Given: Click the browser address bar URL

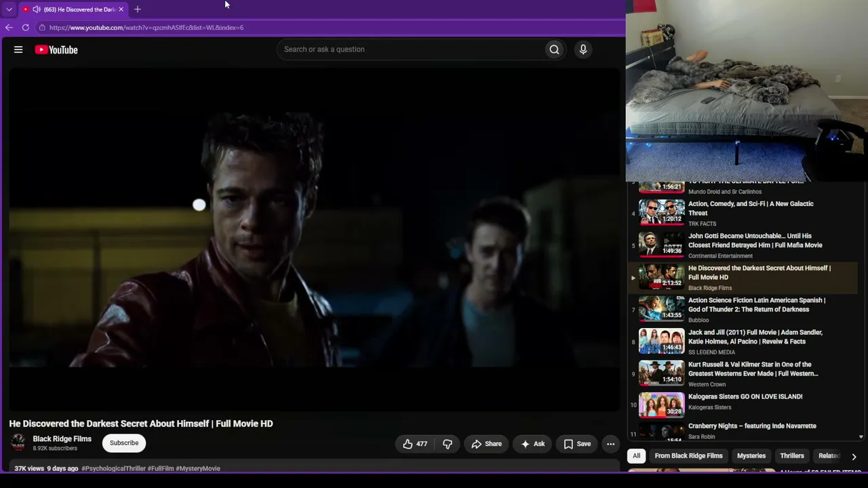Looking at the screenshot, I should 146,28.
